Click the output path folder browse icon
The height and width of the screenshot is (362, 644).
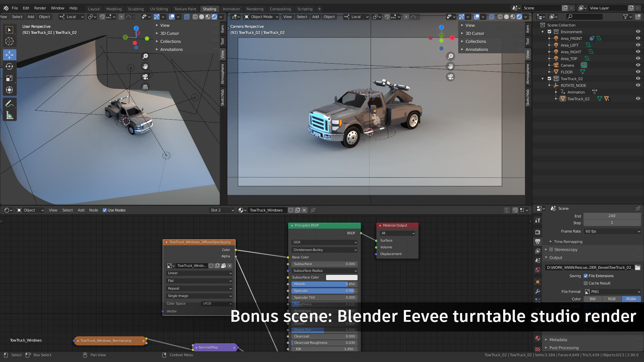(638, 267)
